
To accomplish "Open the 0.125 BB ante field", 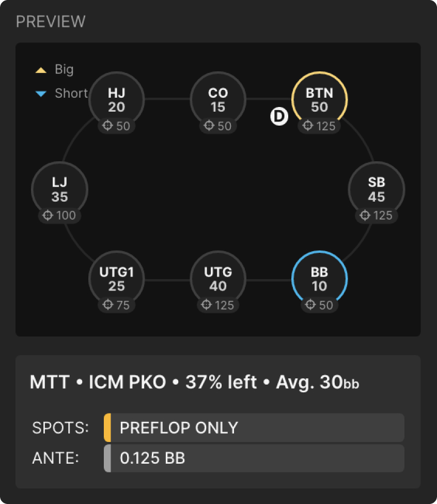I will (x=254, y=458).
